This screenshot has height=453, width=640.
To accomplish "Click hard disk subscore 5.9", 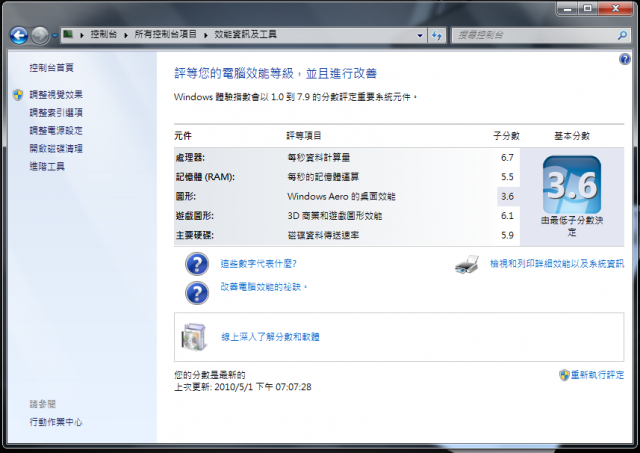I will click(507, 235).
